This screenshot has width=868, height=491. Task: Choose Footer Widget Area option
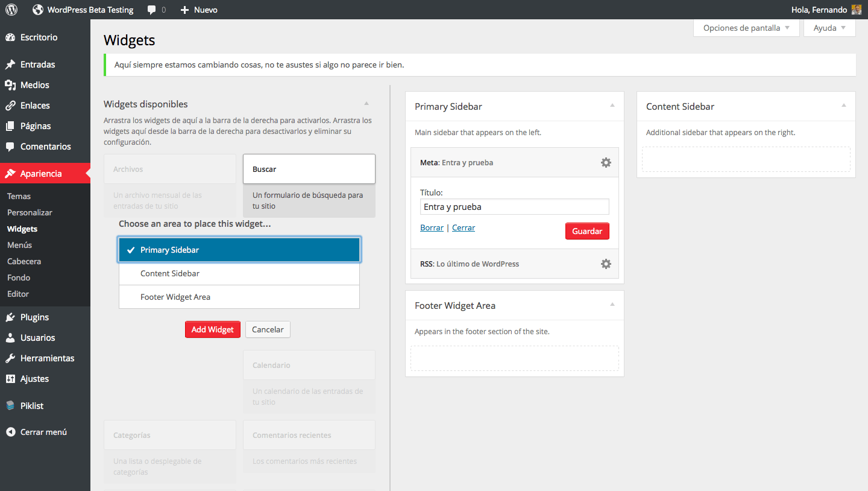239,297
